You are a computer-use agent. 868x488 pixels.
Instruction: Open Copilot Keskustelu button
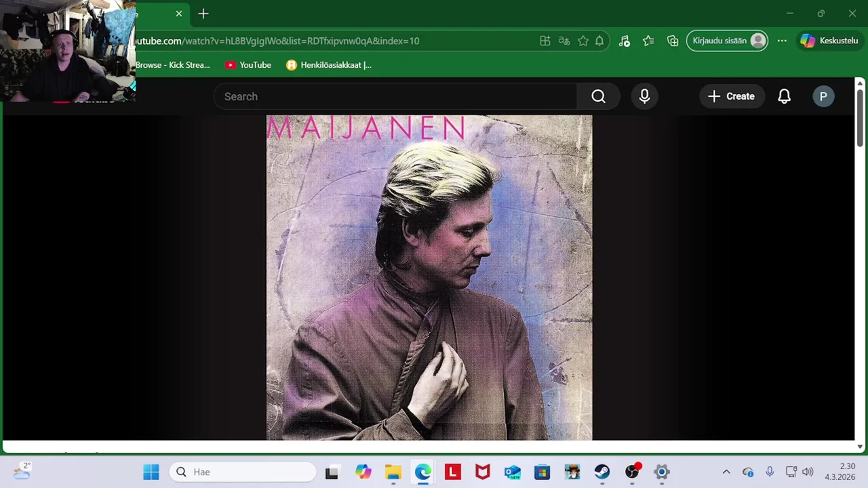coord(829,41)
